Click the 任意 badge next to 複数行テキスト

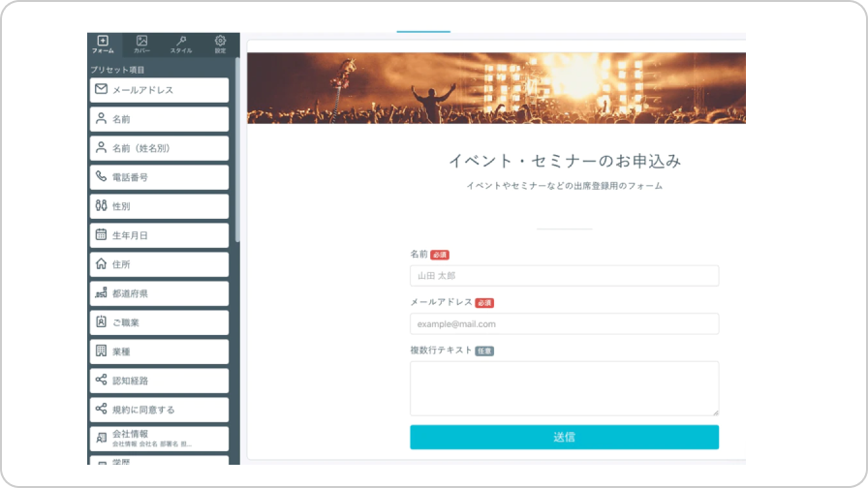click(484, 351)
